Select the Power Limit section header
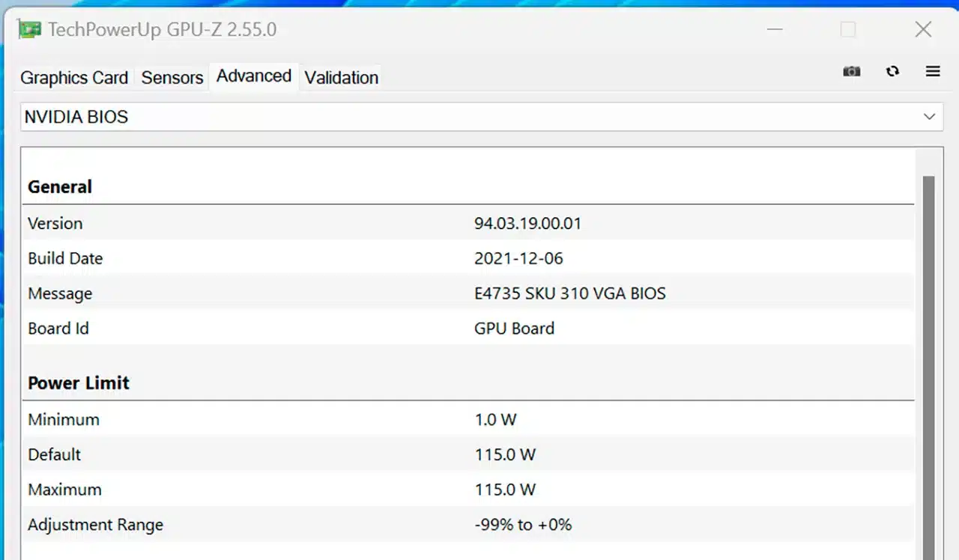 pyautogui.click(x=79, y=383)
